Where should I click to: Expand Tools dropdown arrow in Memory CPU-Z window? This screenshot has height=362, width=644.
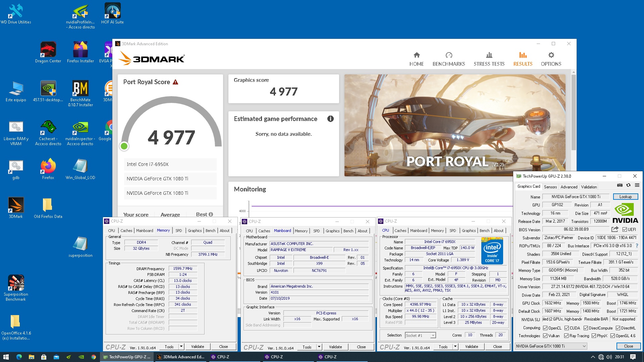(181, 347)
